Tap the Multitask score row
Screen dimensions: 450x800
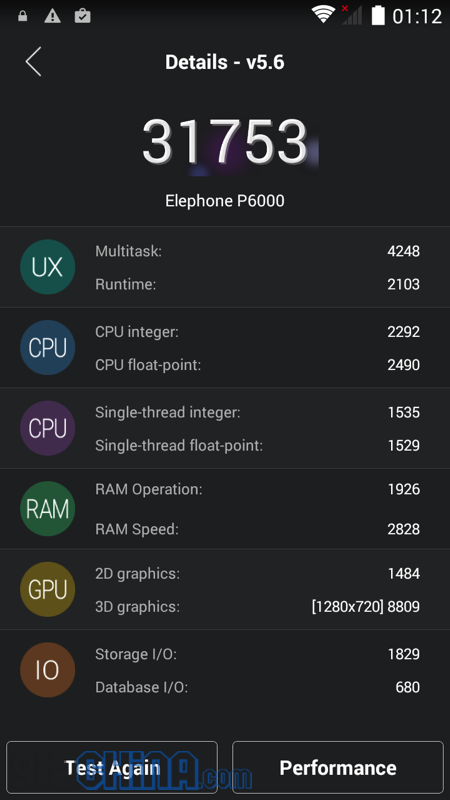(x=257, y=251)
